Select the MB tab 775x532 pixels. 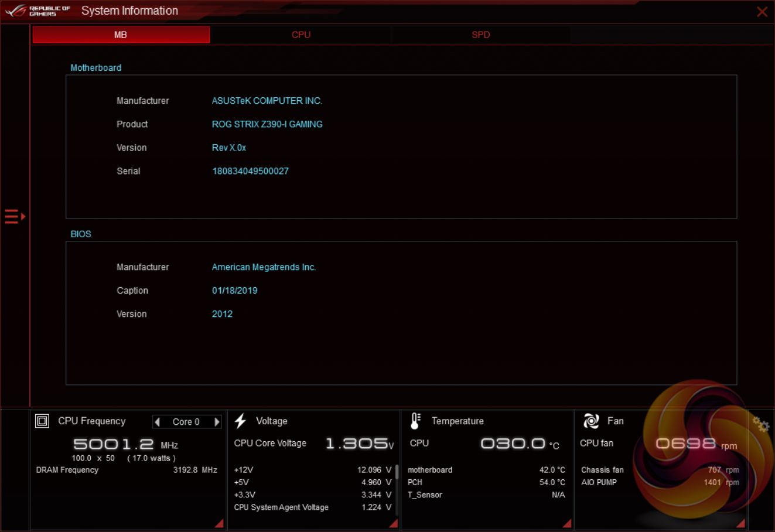pyautogui.click(x=121, y=35)
